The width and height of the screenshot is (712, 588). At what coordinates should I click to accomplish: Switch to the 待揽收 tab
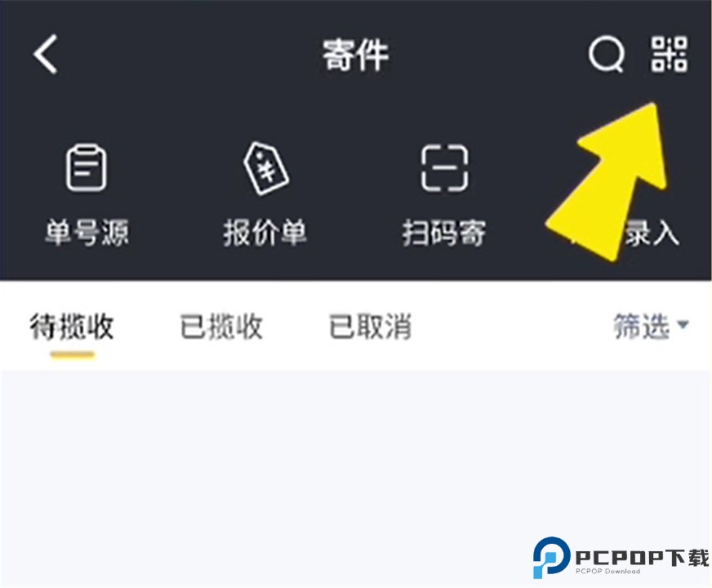[72, 326]
